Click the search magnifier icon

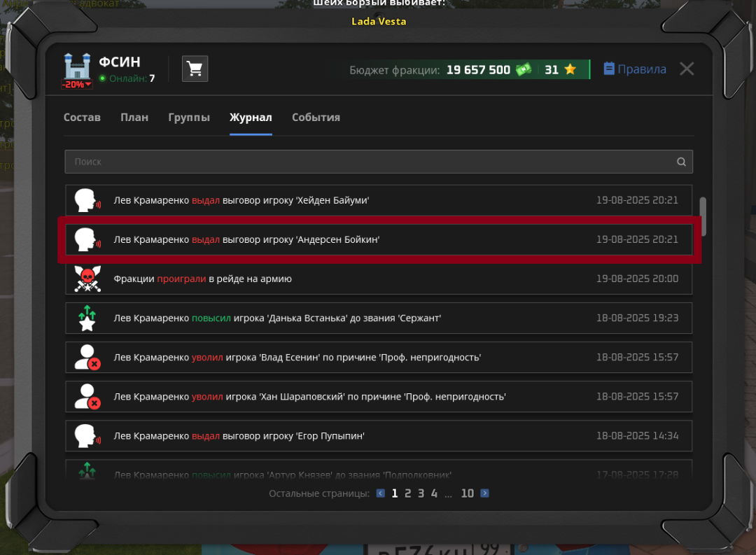(681, 162)
